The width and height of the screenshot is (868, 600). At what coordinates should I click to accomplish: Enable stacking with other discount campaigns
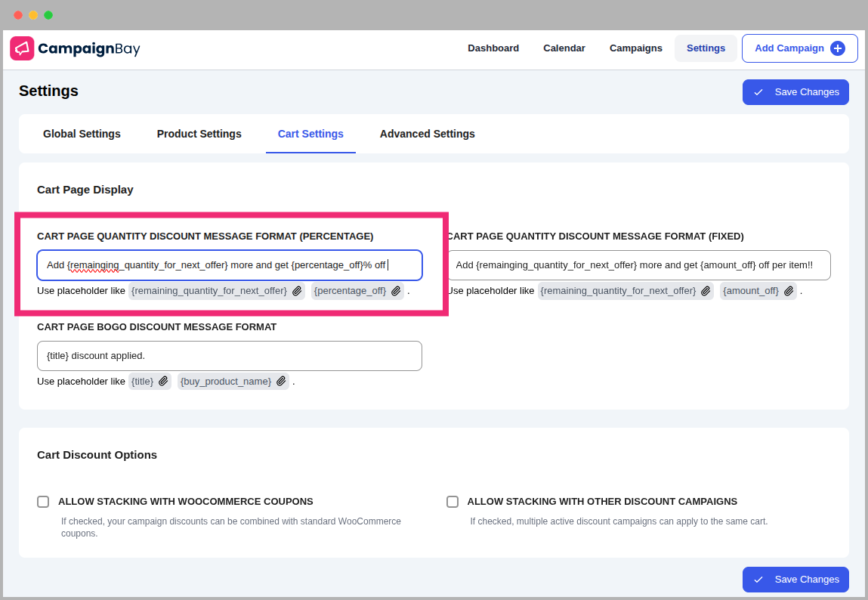click(x=453, y=502)
